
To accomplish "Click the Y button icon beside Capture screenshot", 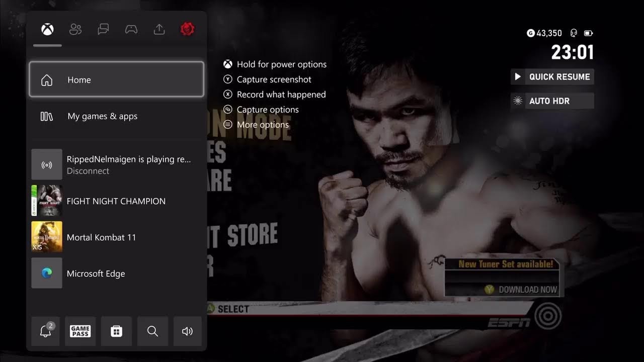I will click(228, 79).
